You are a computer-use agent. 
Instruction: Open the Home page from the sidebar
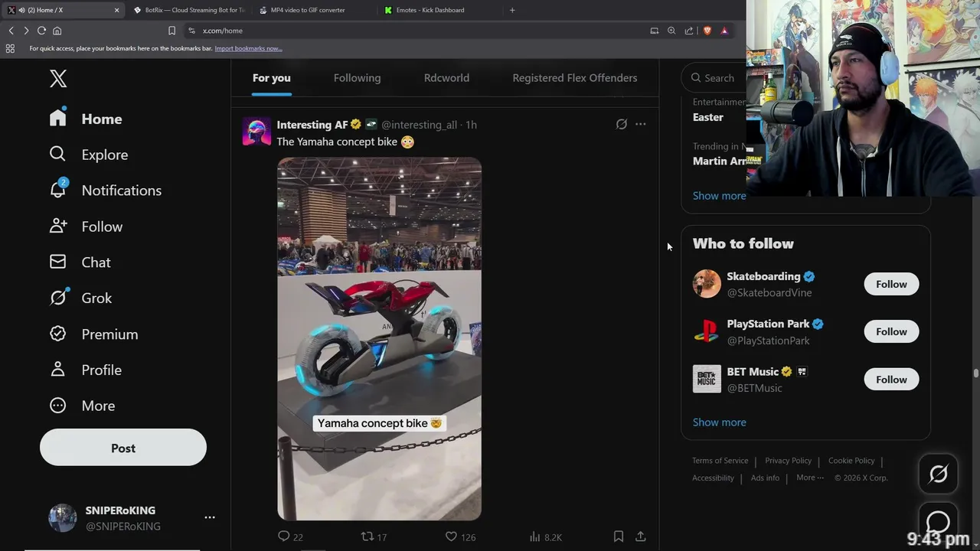click(86, 119)
